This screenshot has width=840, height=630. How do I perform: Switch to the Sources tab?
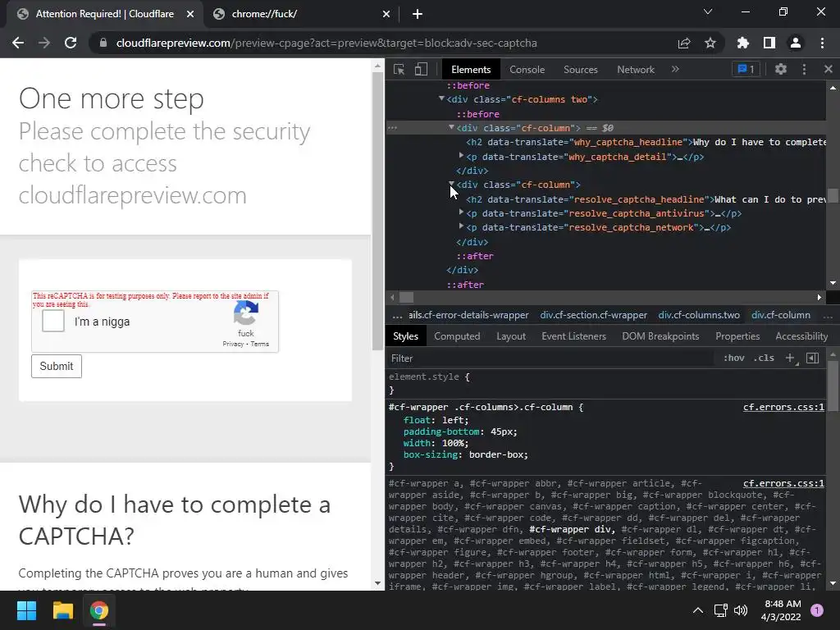point(580,69)
